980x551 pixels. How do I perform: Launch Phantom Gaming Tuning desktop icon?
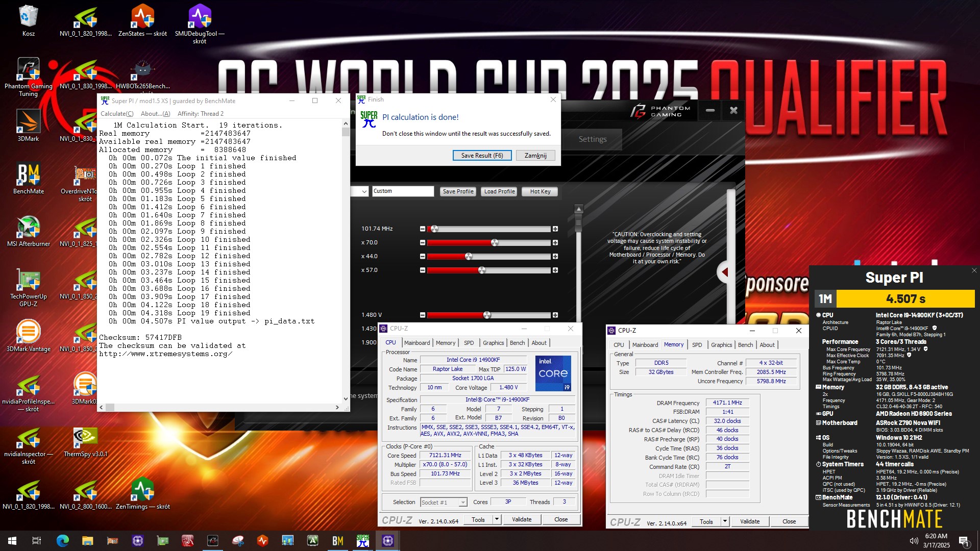tap(29, 77)
